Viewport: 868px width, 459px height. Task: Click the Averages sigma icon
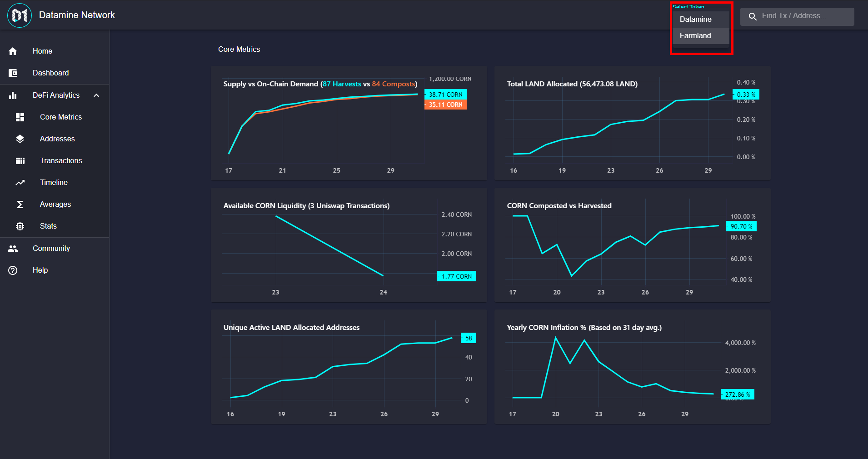[x=20, y=205]
